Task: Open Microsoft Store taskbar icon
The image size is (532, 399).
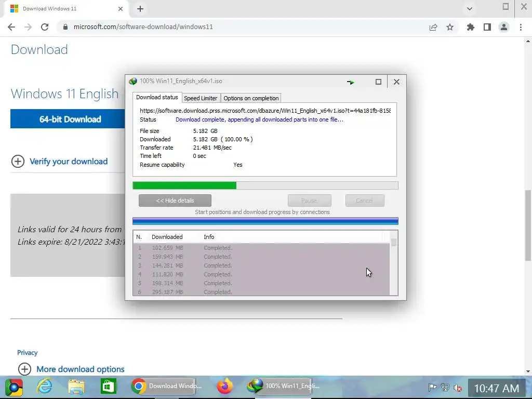Action: 108,386
